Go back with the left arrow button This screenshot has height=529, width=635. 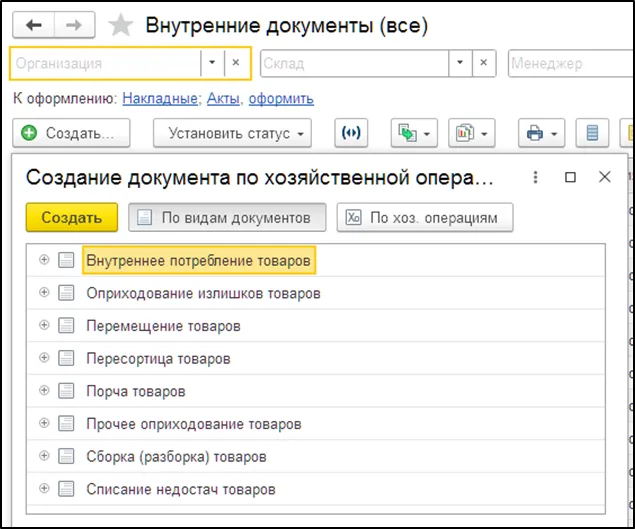pos(34,25)
